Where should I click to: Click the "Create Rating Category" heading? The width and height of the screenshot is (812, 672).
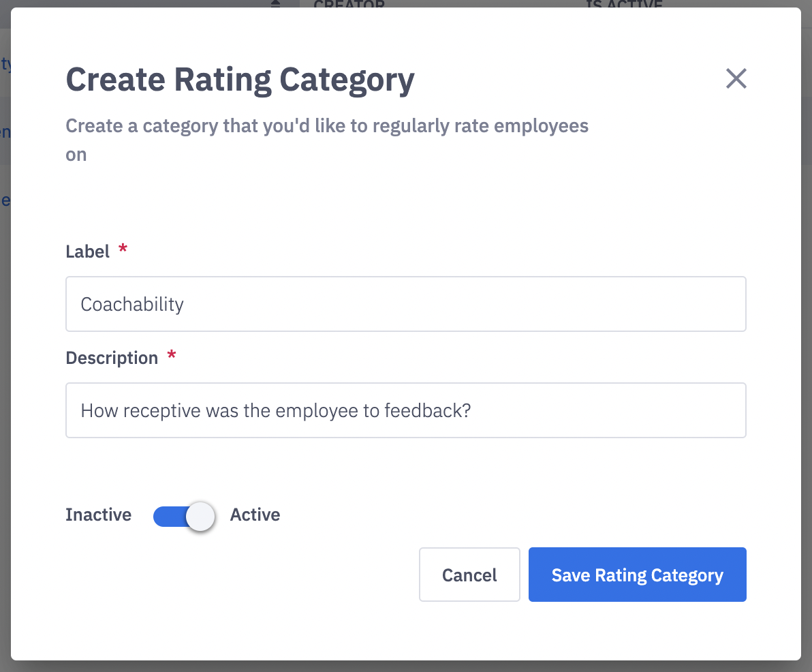coord(240,80)
